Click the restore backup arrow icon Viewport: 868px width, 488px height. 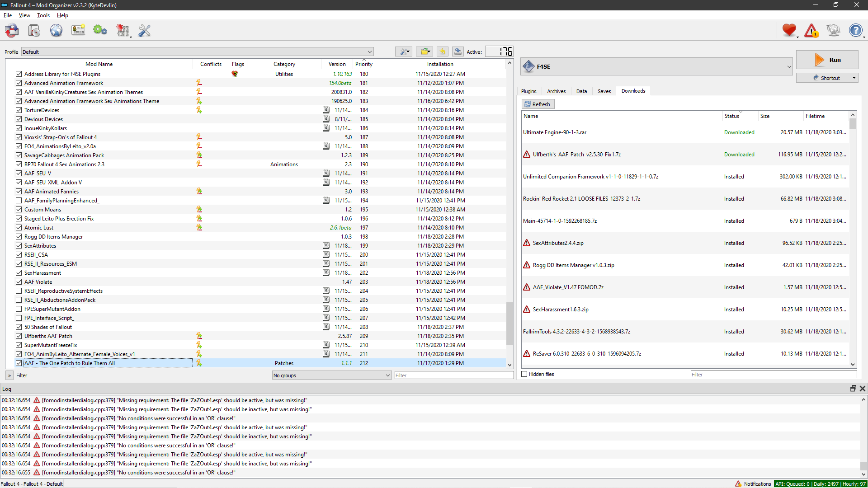tap(443, 52)
